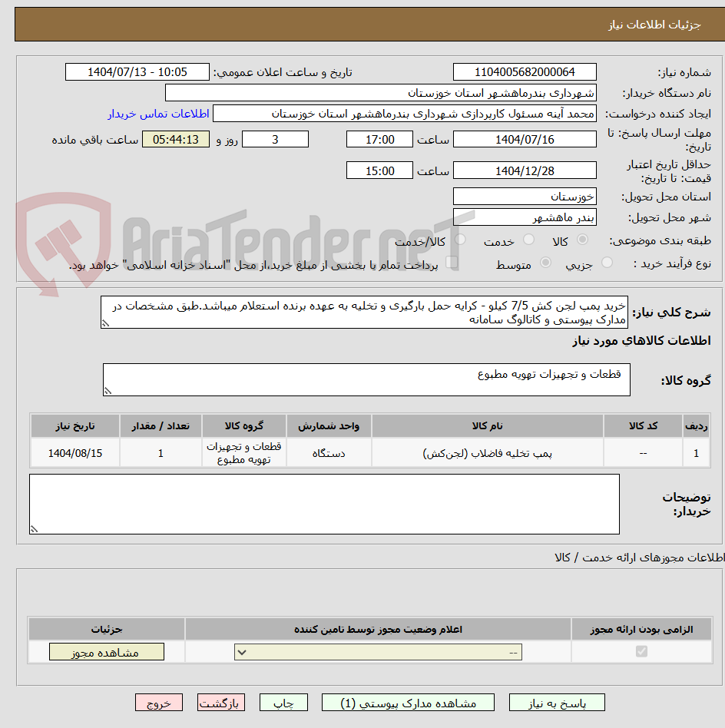
Task: Click the شماره نیاز number field
Action: tap(525, 71)
